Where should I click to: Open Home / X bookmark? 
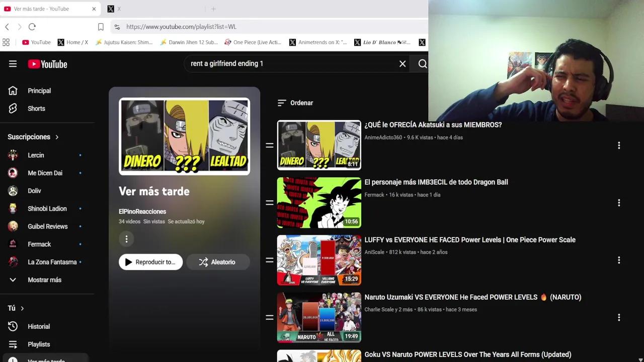73,42
